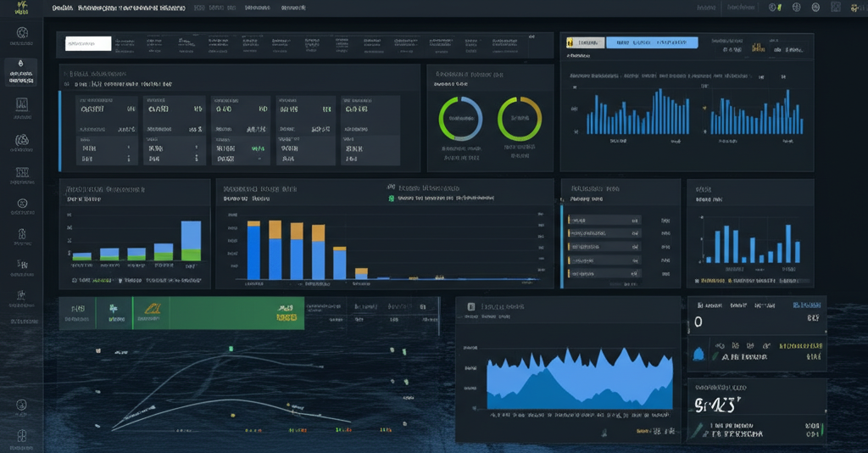Screen dimensions: 868x453
Task: Click the green-and-yellow donut chart
Action: click(x=520, y=119)
